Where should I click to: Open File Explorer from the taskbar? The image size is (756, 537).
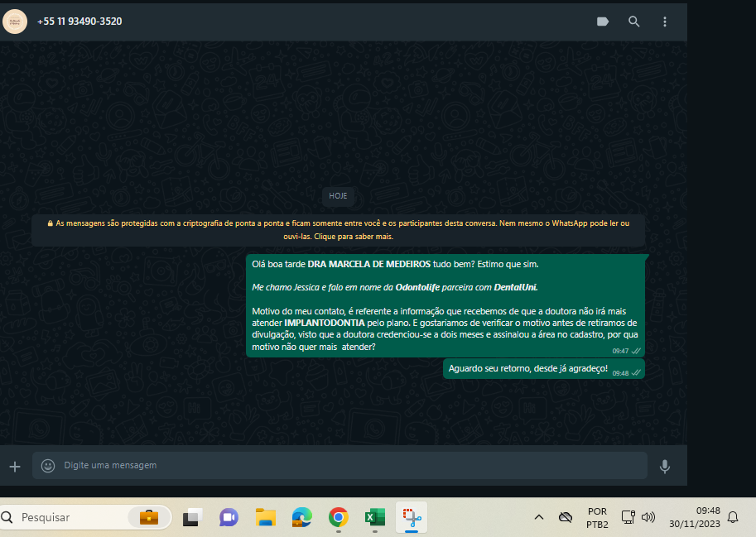pyautogui.click(x=266, y=517)
